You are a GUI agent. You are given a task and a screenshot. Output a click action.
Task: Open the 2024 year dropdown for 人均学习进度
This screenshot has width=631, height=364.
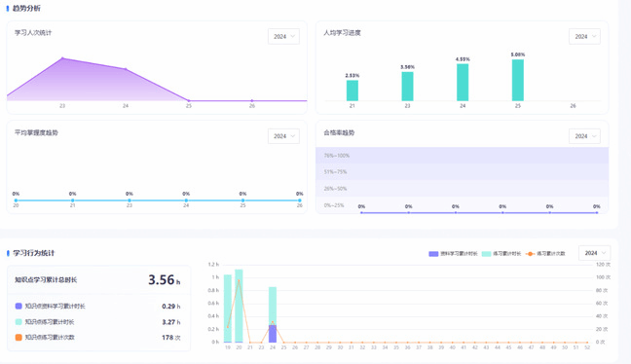[x=584, y=36]
